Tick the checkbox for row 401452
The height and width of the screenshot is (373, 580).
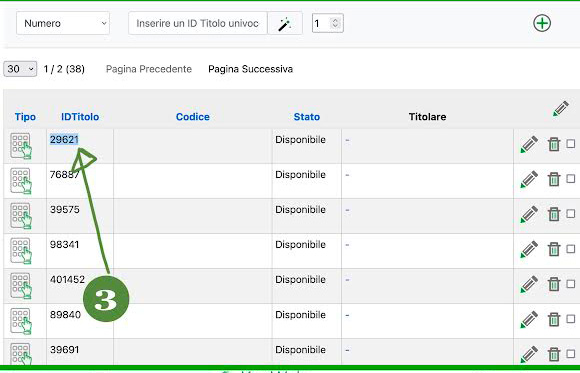(571, 284)
